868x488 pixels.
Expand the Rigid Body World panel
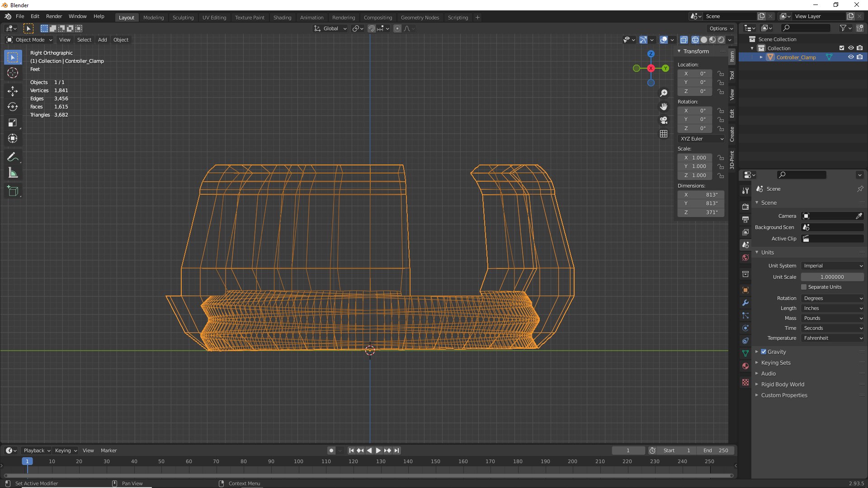[783, 385]
